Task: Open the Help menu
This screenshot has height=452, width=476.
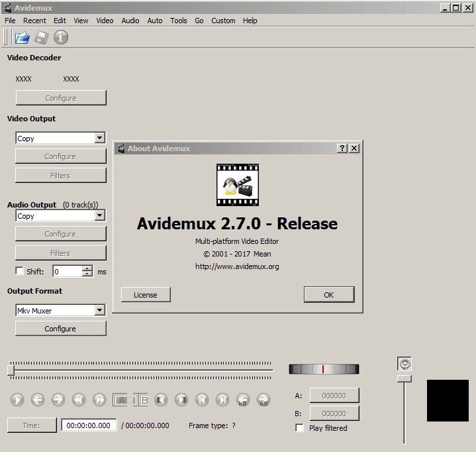Action: (250, 21)
